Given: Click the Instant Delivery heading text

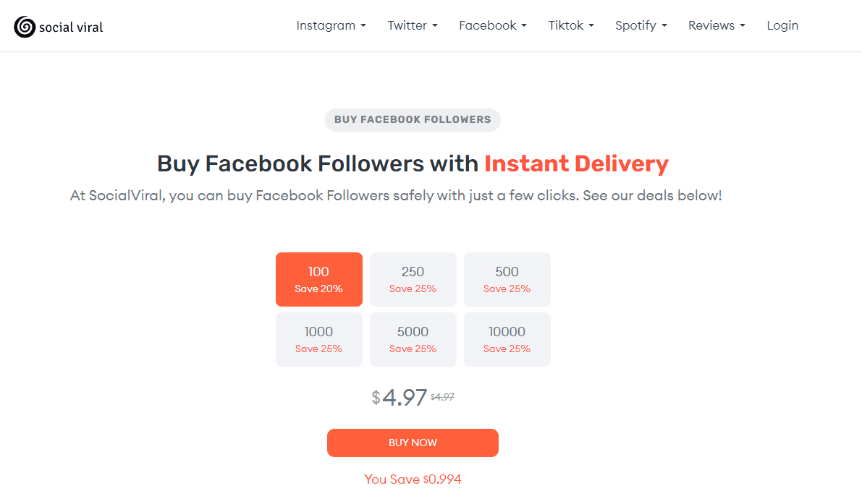Looking at the screenshot, I should point(576,163).
